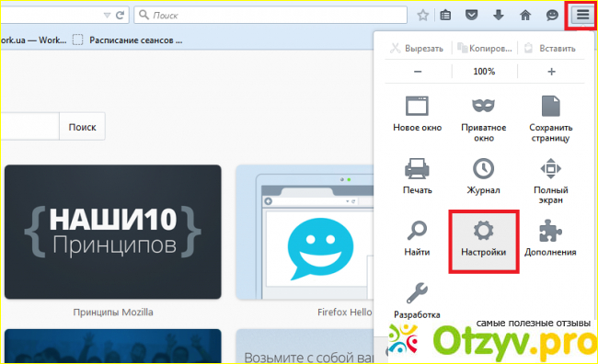Open the Firefox Hello tile thumbnail
598x364 pixels.
(x=305, y=233)
